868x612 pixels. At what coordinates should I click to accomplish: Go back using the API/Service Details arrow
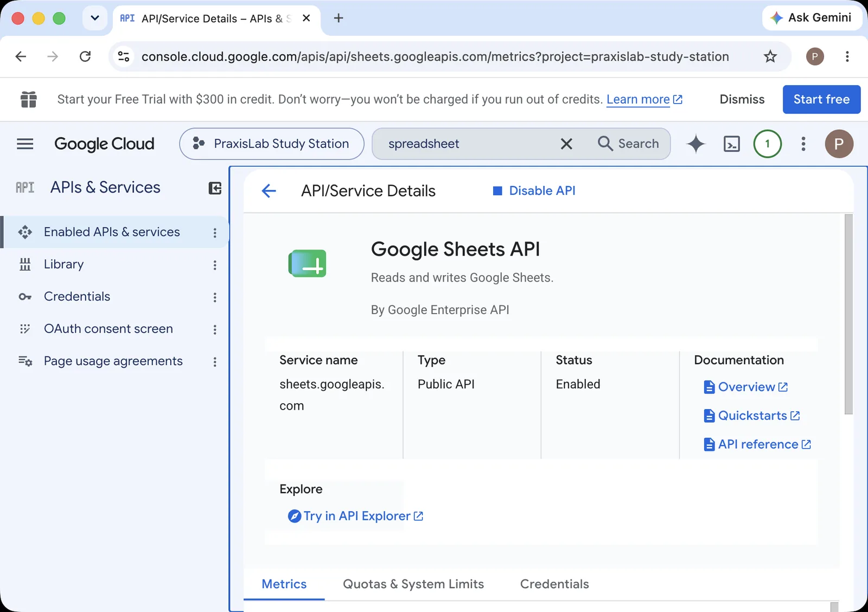[x=269, y=191]
